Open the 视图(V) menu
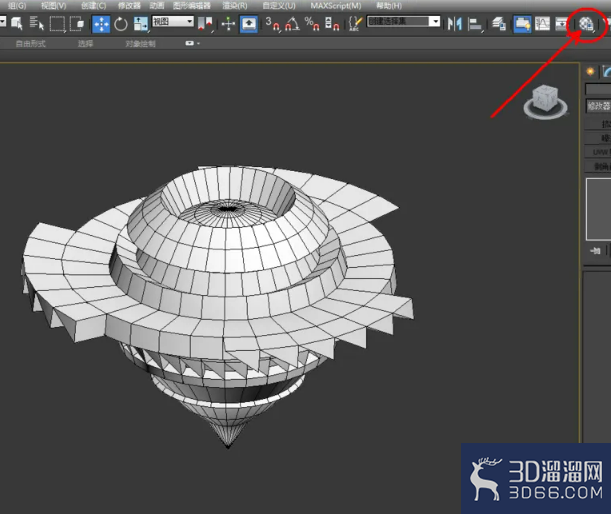Viewport: 611px width, 514px height. coord(53,6)
